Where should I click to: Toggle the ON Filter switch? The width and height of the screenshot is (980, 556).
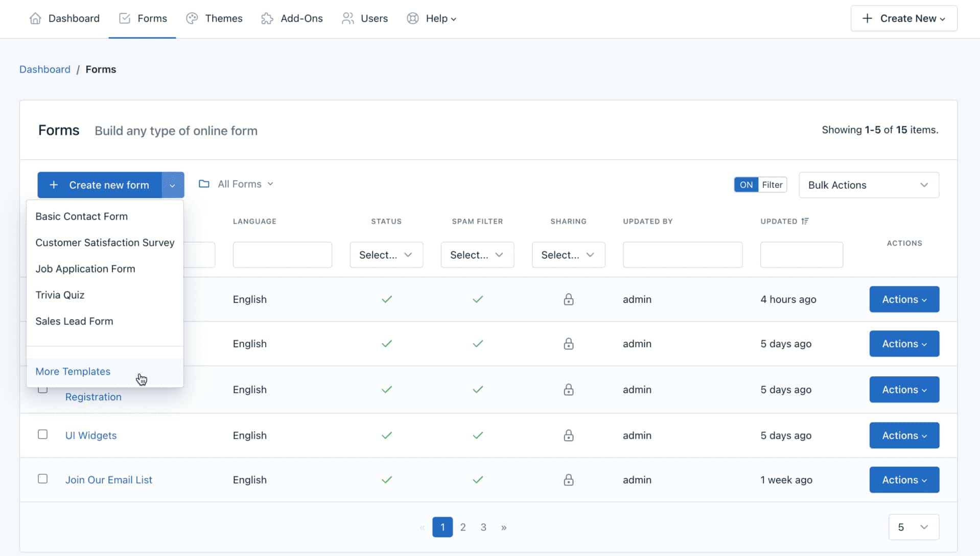(x=760, y=185)
